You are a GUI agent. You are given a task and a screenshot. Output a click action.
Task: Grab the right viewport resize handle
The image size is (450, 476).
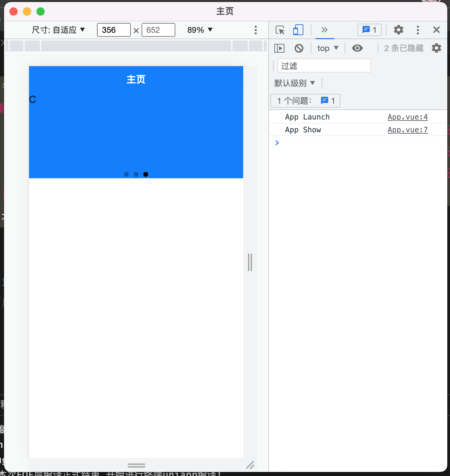(250, 262)
